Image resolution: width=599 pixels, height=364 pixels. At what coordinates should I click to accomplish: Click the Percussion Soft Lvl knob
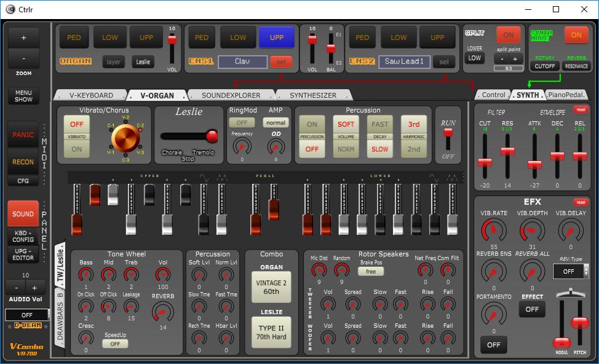199,274
